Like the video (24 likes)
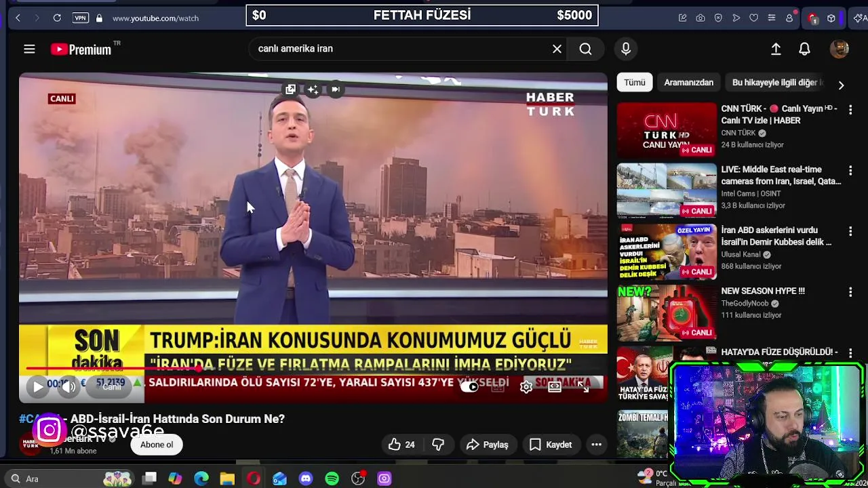Viewport: 868px width, 488px height. 401,445
